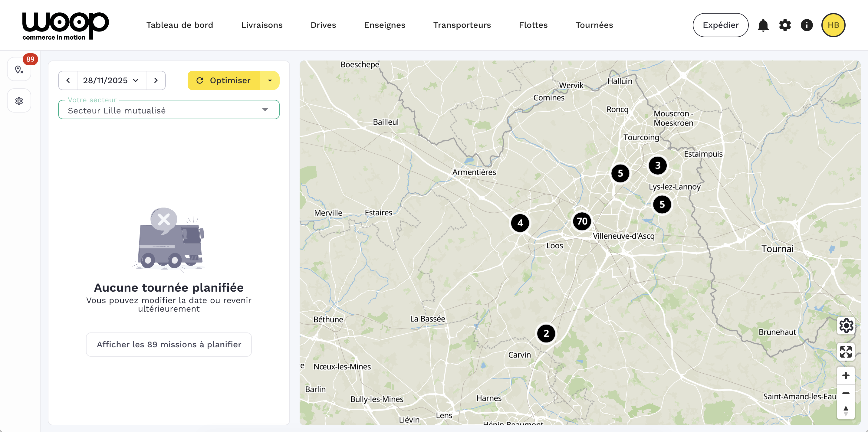This screenshot has height=432, width=868.
Task: Navigate to Tournées tab
Action: coord(594,25)
